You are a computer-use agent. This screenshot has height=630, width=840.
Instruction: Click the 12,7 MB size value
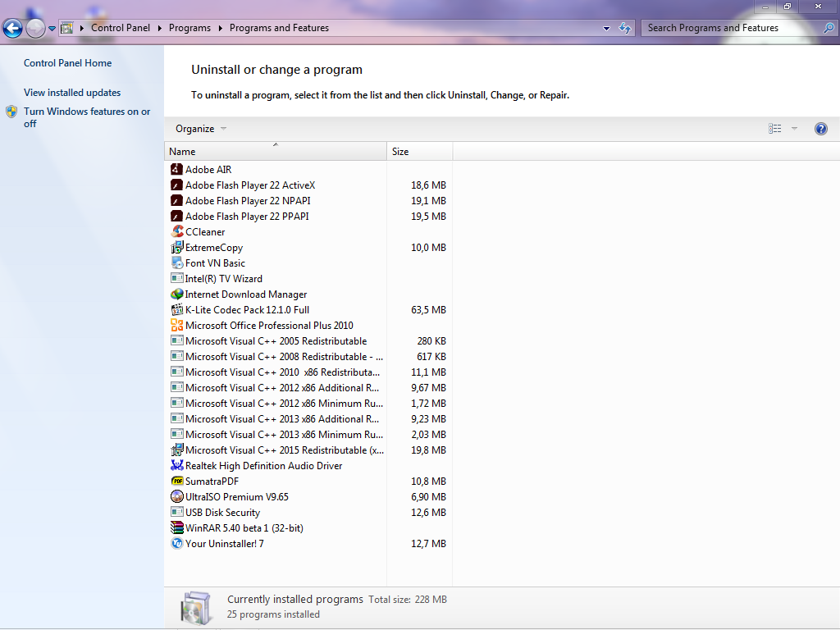[x=428, y=544]
